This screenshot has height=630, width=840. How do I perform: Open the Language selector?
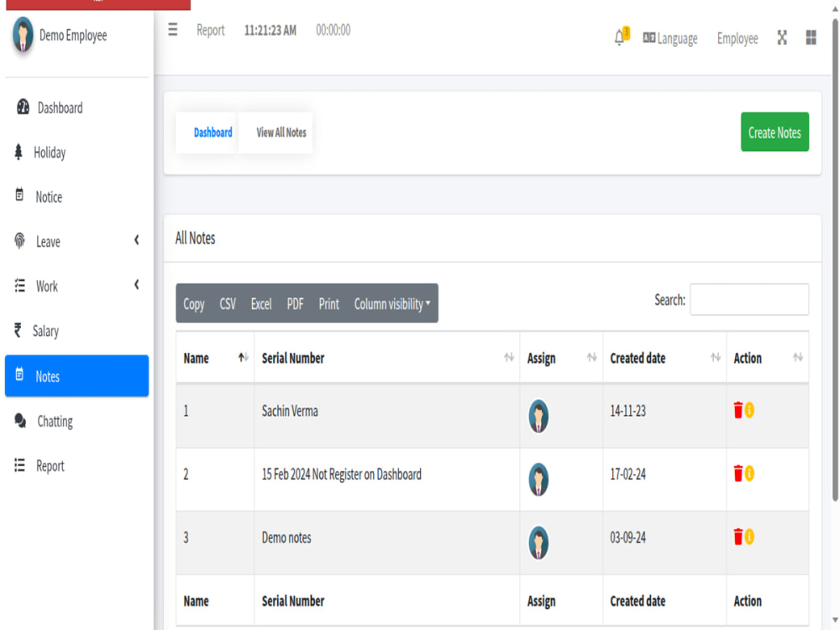point(670,38)
